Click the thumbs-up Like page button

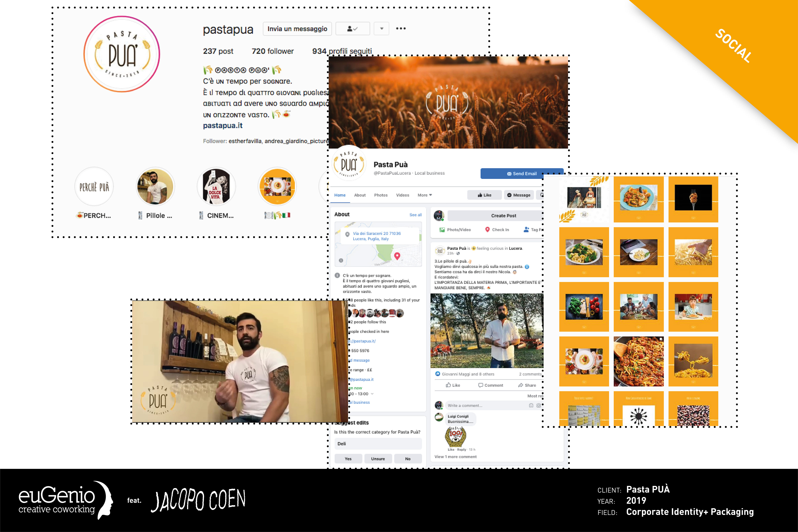tap(484, 195)
